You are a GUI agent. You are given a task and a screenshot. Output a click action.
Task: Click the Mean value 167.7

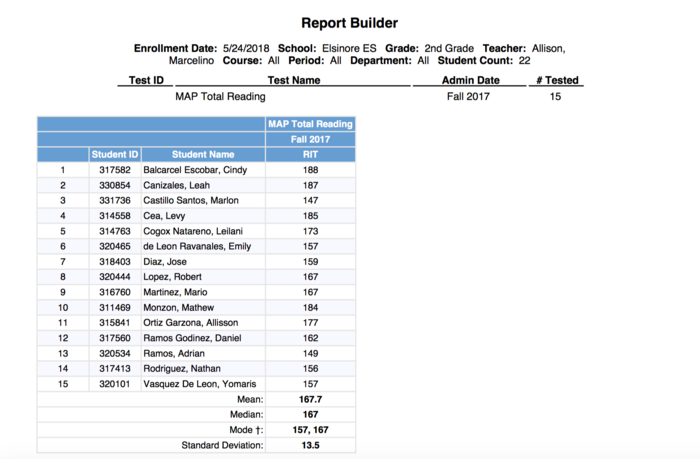click(309, 399)
